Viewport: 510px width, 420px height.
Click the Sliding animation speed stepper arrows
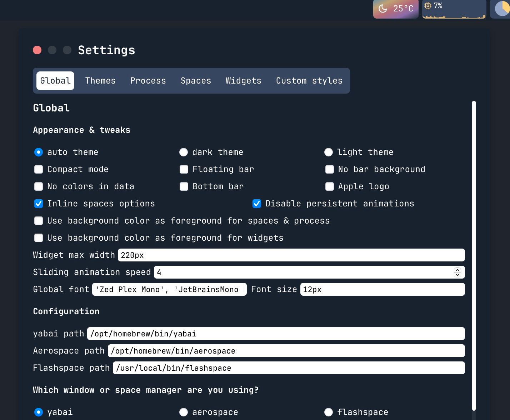pyautogui.click(x=457, y=272)
